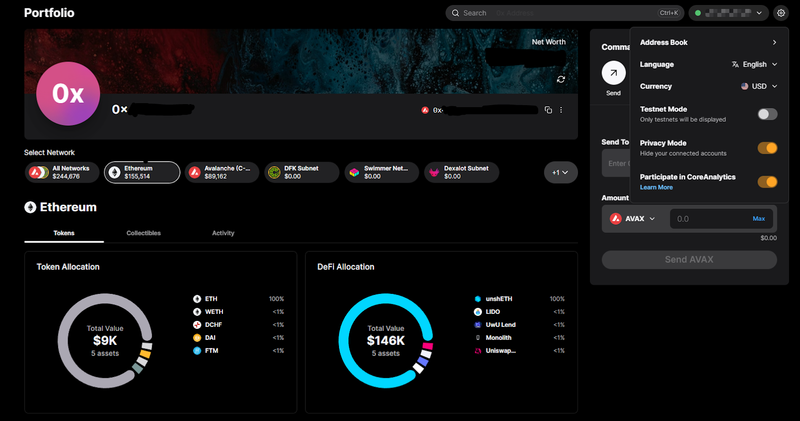Switch to the Activity tab
Screen dimensions: 800x421
point(223,233)
